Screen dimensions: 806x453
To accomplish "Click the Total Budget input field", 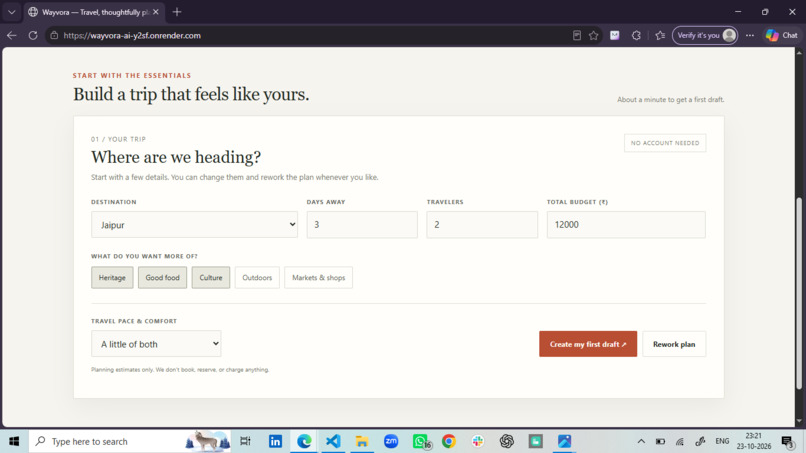I will 626,225.
